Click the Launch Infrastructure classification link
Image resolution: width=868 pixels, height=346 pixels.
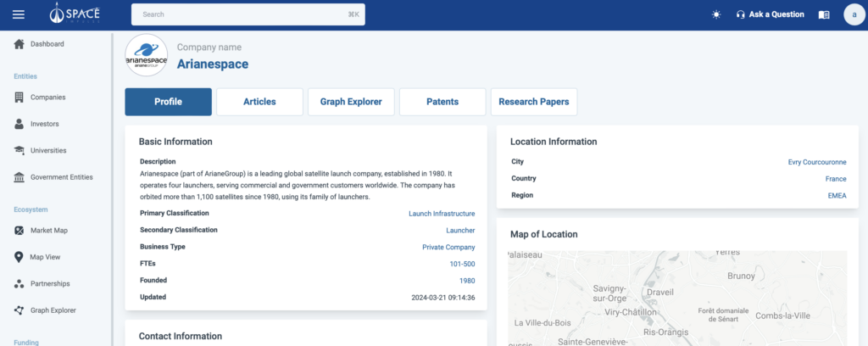point(442,214)
